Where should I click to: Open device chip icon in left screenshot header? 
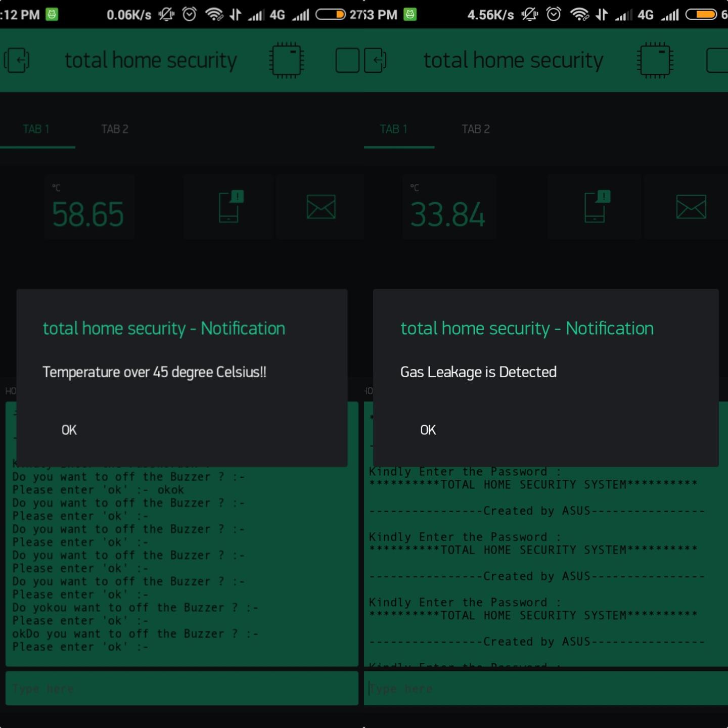[287, 60]
